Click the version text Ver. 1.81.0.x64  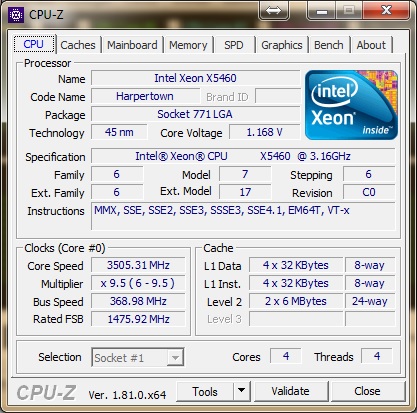tap(127, 395)
